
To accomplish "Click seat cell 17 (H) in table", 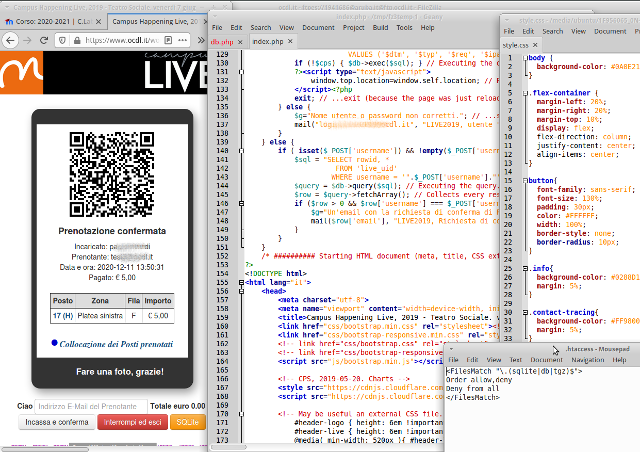I will click(x=63, y=316).
